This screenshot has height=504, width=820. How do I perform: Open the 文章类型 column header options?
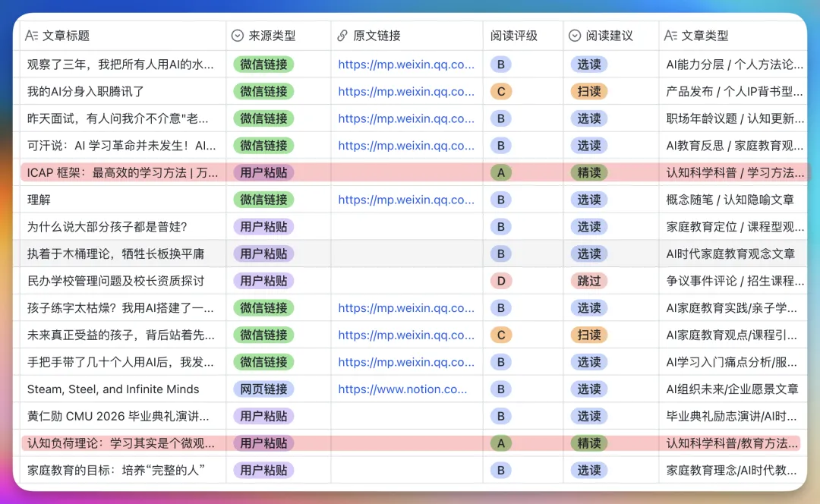click(733, 36)
